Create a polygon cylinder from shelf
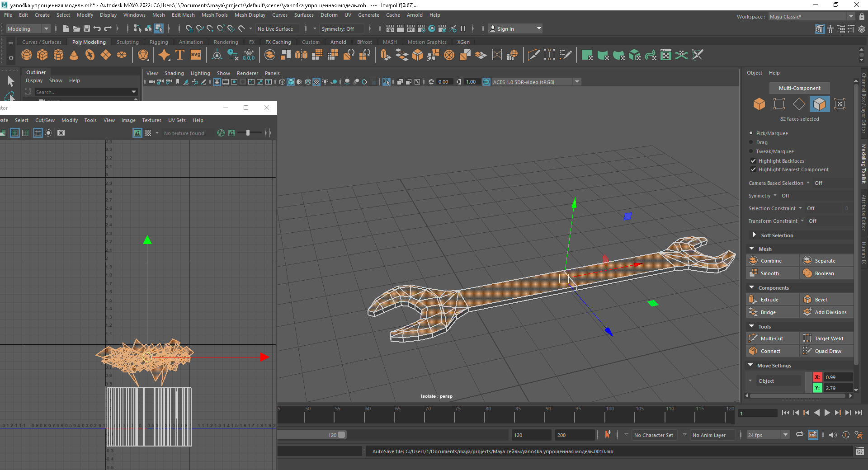Viewport: 868px width, 470px height. pos(58,55)
